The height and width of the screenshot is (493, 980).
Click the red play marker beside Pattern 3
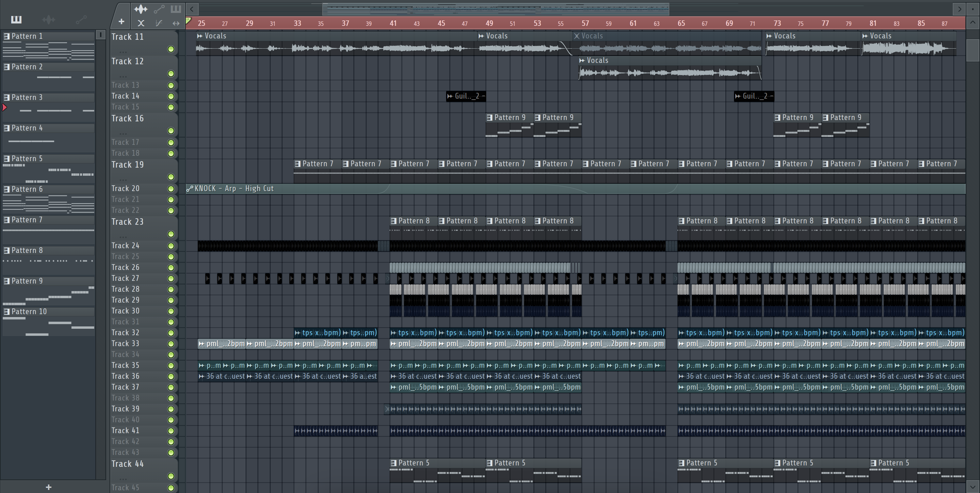pyautogui.click(x=4, y=107)
